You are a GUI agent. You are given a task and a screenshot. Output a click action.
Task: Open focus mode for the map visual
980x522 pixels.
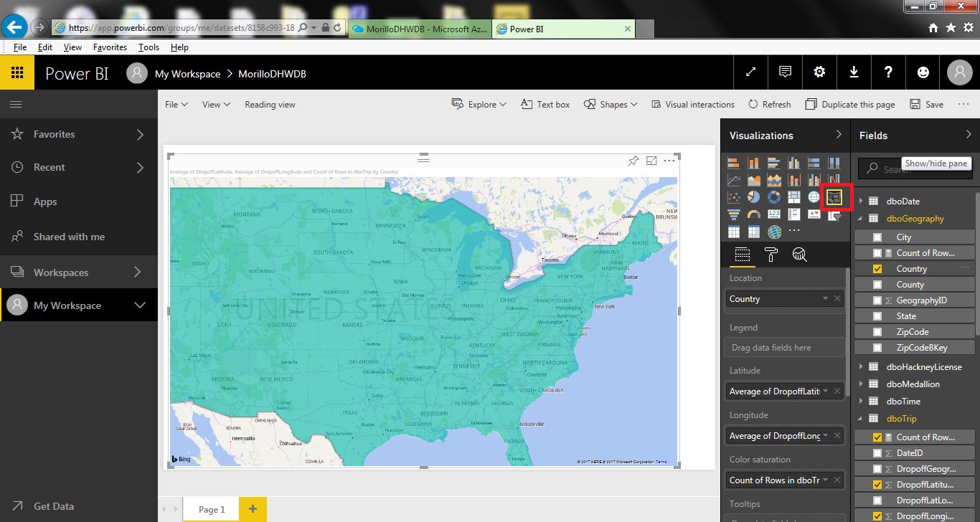pos(651,161)
